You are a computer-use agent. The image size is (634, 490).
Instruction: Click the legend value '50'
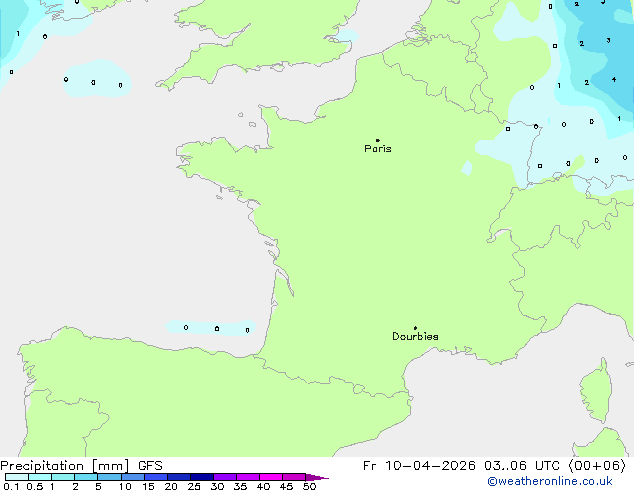pos(309,486)
